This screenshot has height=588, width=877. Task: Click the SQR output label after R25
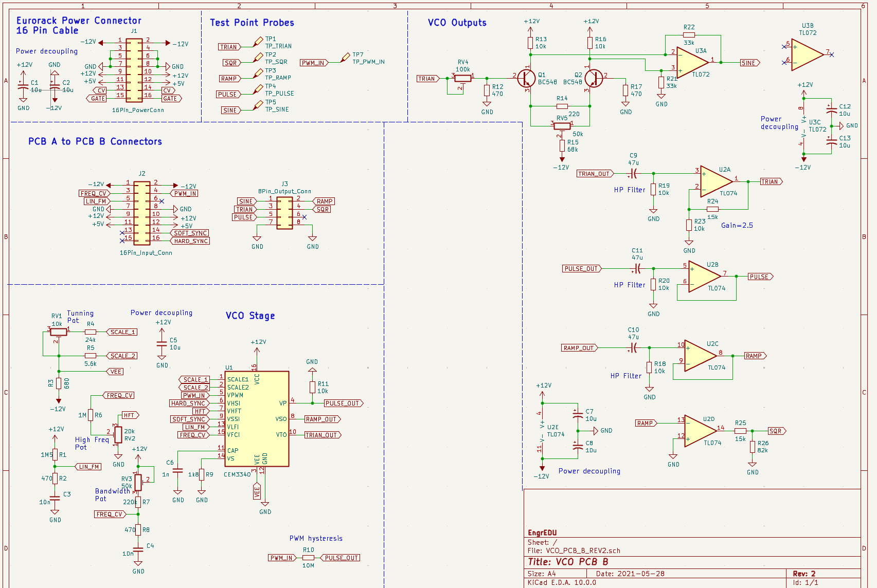[777, 431]
